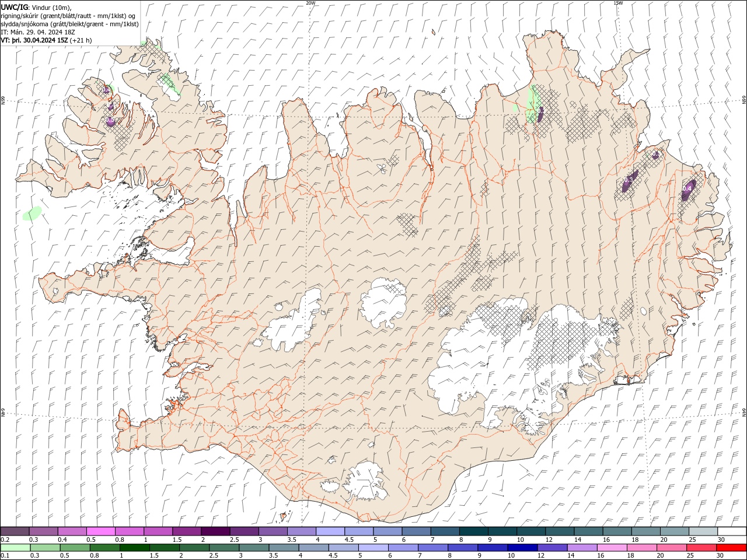747x560 pixels.
Task: Select the light pink lower swatch labeled 16
Action: 612,548
